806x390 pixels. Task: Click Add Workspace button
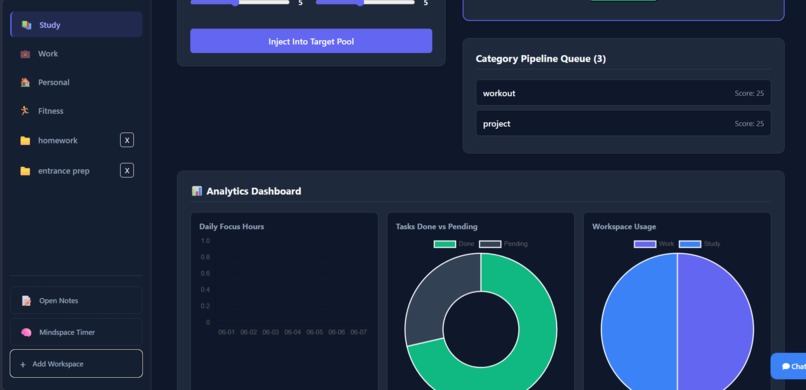[76, 364]
